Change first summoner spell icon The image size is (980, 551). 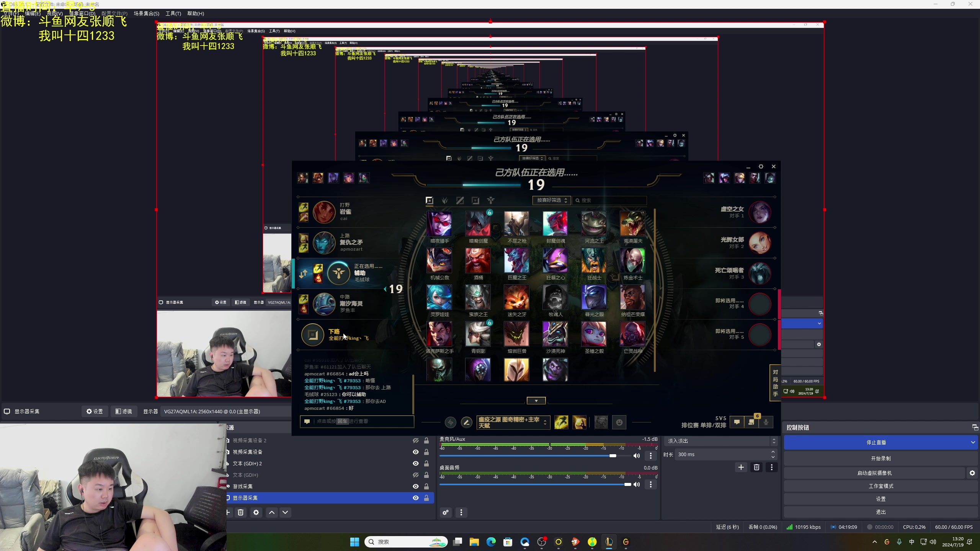click(561, 422)
